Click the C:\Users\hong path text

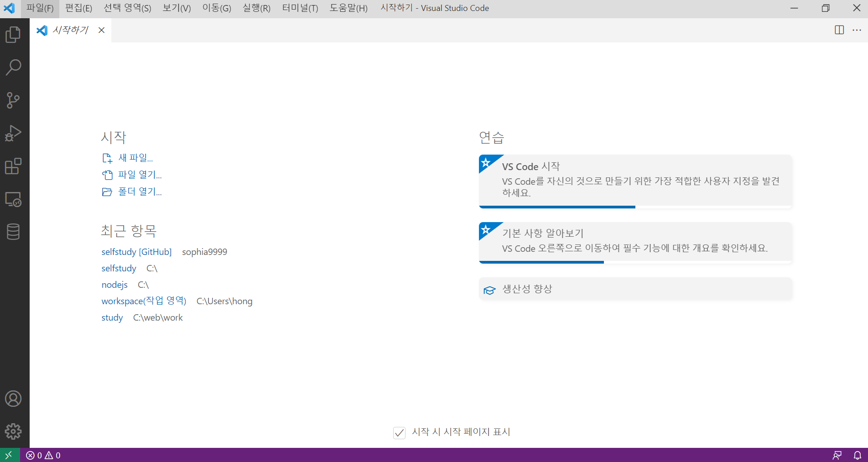point(224,301)
